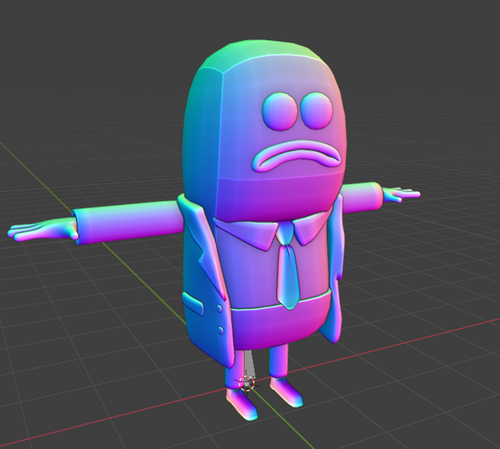Click the upper jacket button
This screenshot has height=449, width=500.
tap(219, 309)
